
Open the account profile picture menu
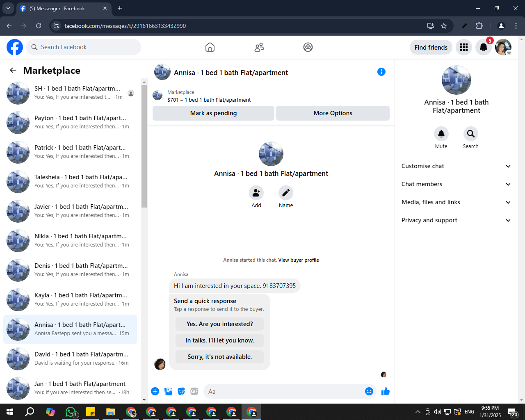pyautogui.click(x=503, y=47)
